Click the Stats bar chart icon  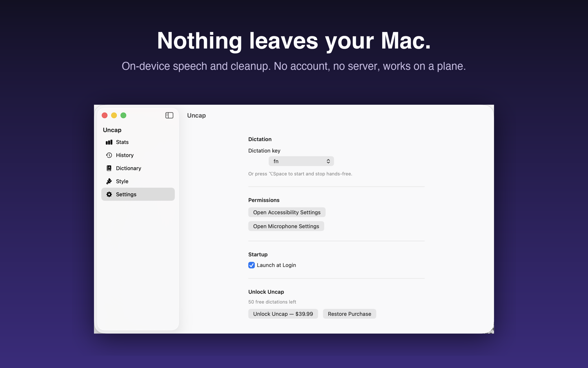(x=109, y=142)
